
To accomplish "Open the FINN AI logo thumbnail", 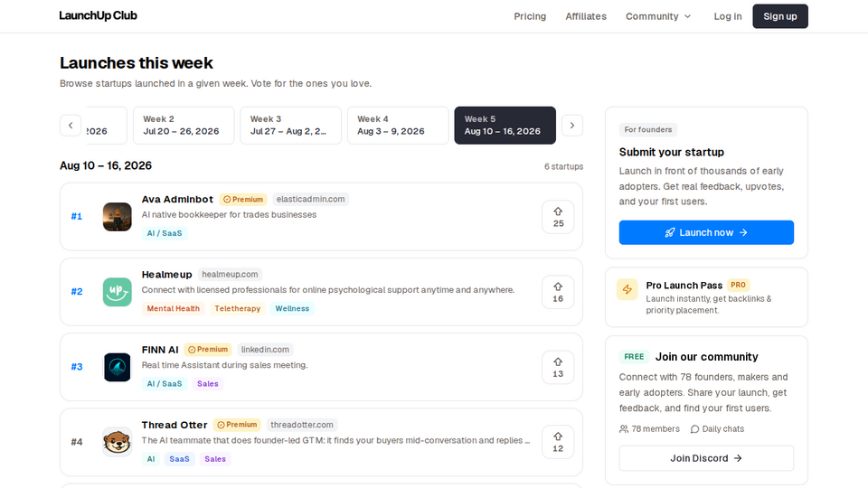I will pos(118,368).
